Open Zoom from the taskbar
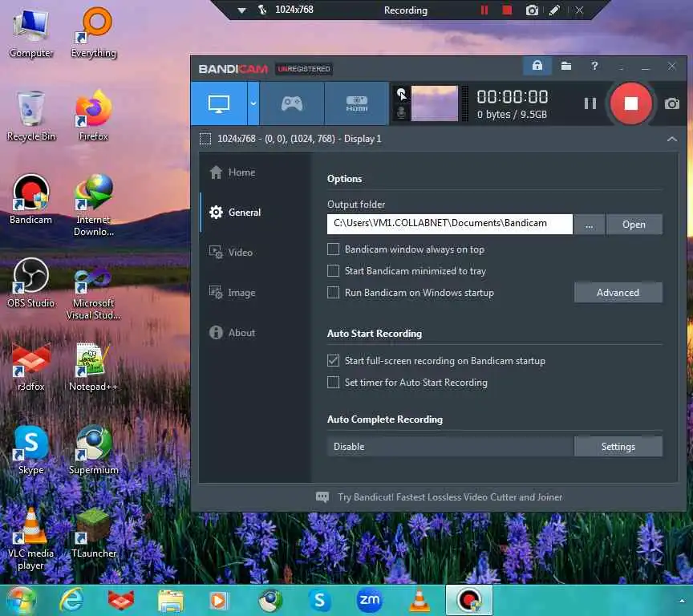The height and width of the screenshot is (616, 693). [x=370, y=600]
